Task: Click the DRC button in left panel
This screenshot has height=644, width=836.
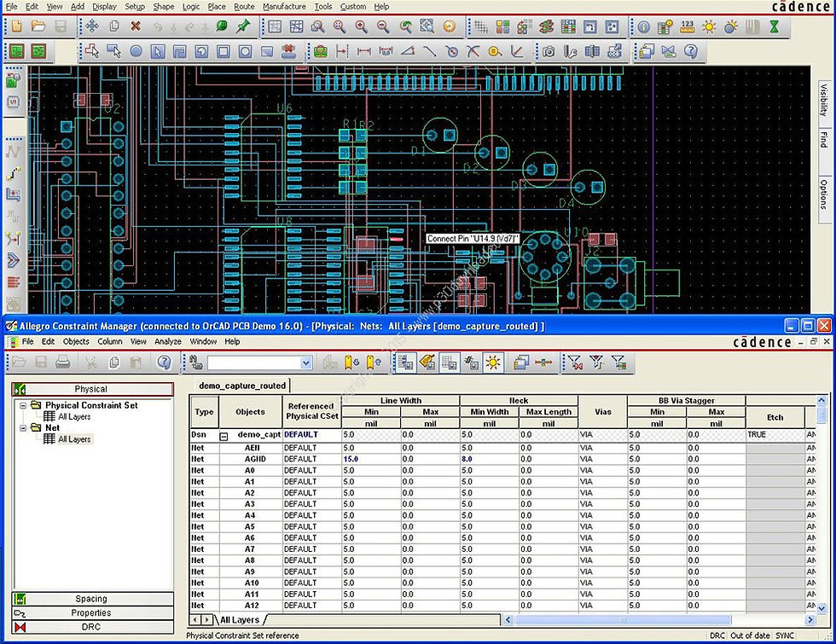Action: 91,627
